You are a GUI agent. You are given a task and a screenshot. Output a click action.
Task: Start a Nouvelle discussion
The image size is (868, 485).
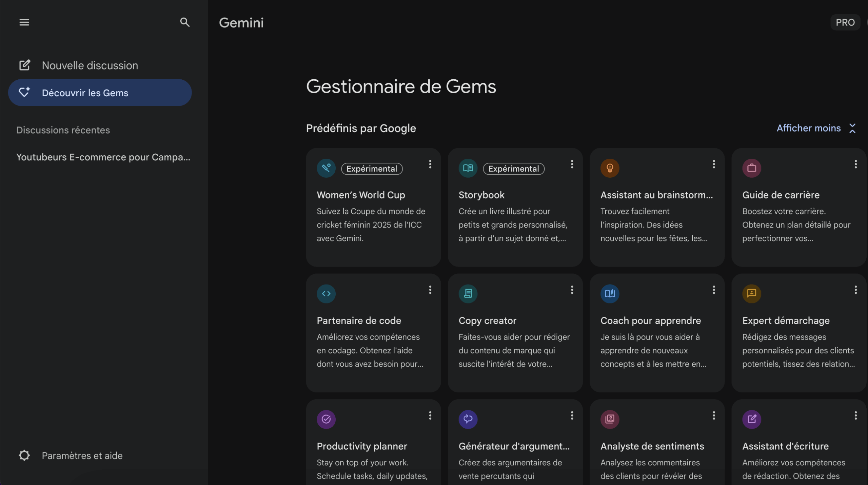tap(90, 65)
